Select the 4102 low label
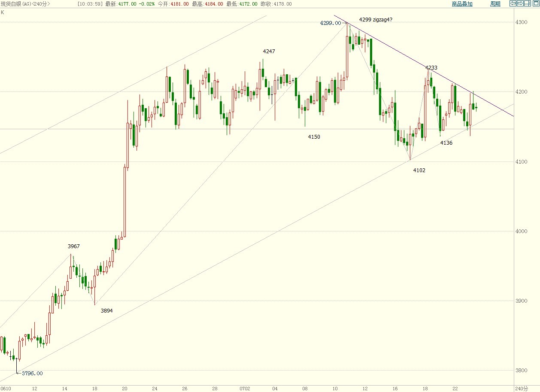 click(419, 170)
